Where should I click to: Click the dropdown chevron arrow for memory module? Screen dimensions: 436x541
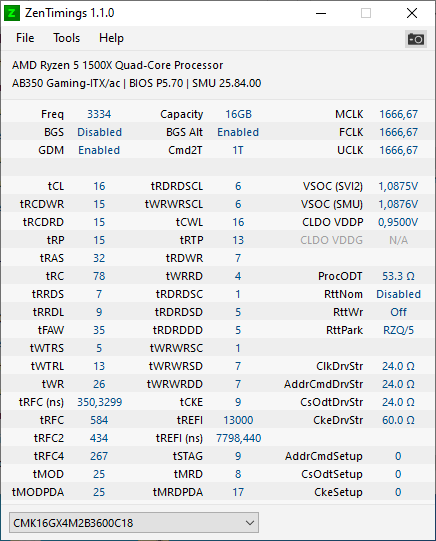(250, 523)
